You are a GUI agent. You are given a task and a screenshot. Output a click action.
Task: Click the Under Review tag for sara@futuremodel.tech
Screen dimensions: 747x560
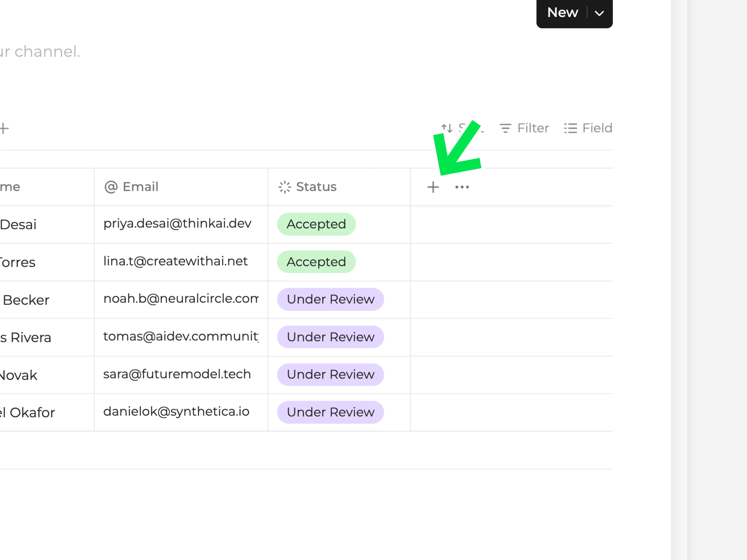(330, 375)
